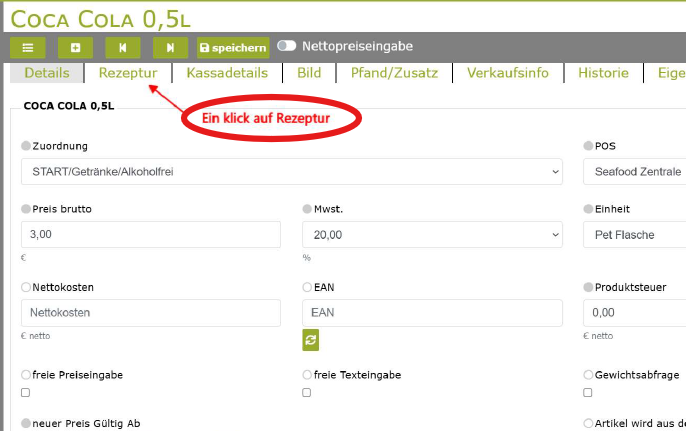686x431 pixels.
Task: Enable the Gewichtsabfrage checkbox
Action: tap(588, 392)
